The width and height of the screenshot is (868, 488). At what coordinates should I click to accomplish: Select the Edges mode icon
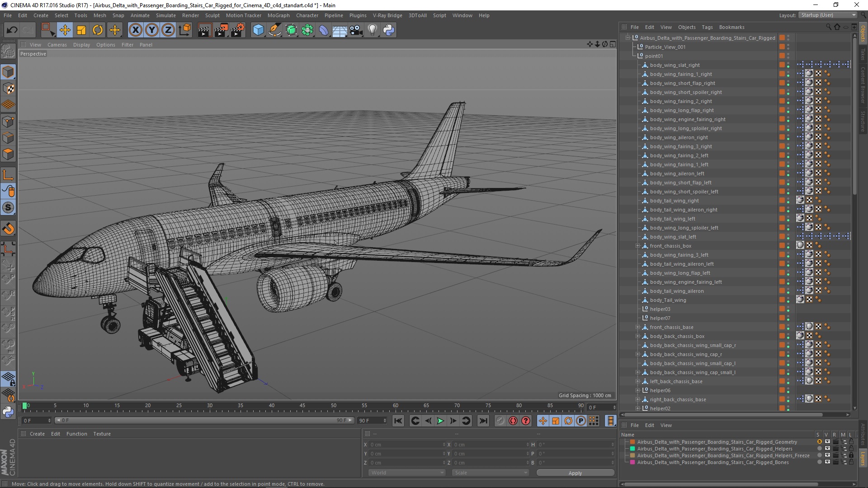pyautogui.click(x=8, y=138)
